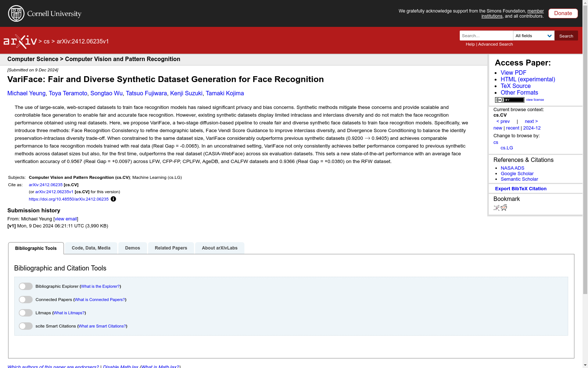
Task: Open the recent cs.CV listings link
Action: tap(513, 128)
